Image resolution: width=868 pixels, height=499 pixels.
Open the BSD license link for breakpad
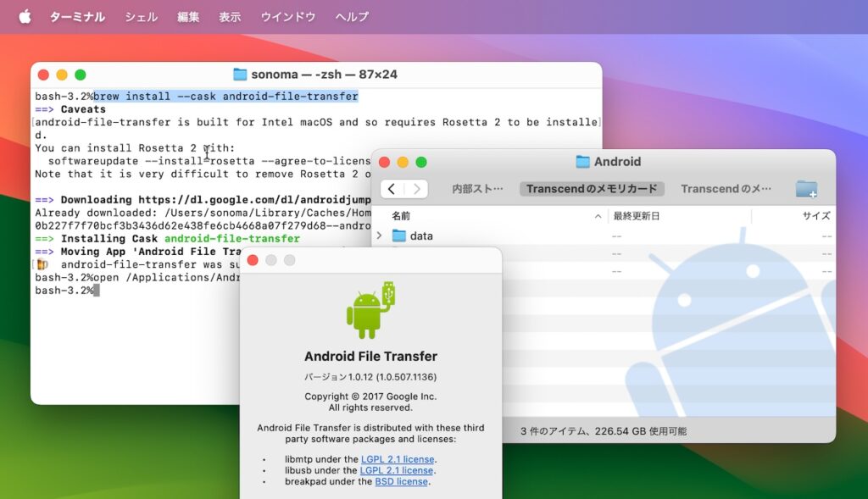(x=401, y=481)
